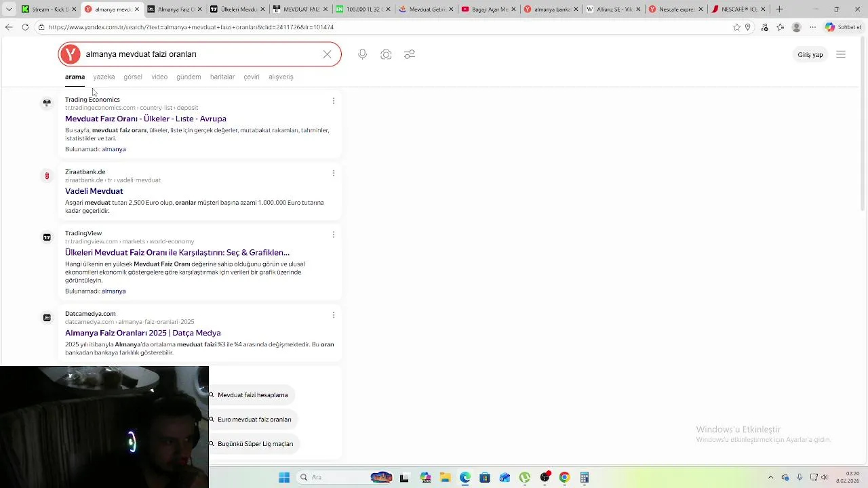Open Microsoft Edge from taskbar
This screenshot has width=868, height=488.
(x=465, y=477)
